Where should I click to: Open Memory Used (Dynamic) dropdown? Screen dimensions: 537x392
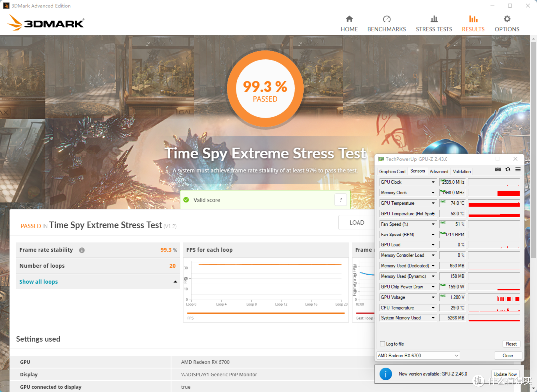pyautogui.click(x=433, y=276)
